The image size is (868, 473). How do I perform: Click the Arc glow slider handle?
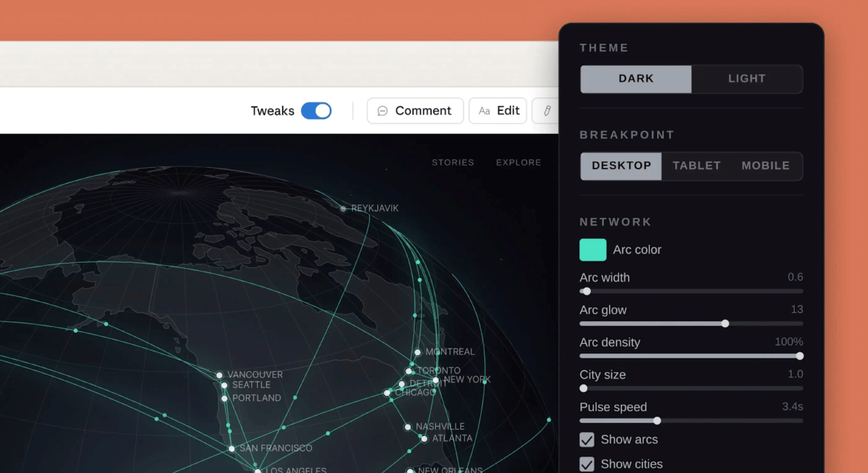pos(725,323)
